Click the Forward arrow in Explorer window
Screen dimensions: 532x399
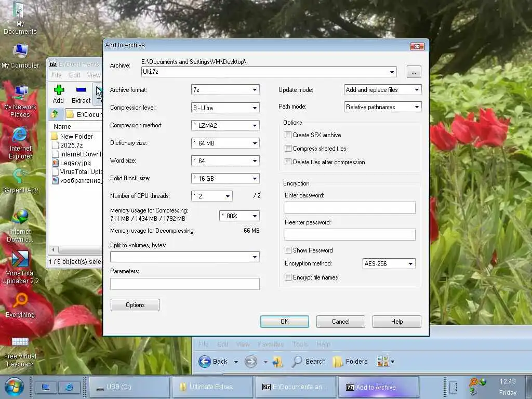(251, 362)
